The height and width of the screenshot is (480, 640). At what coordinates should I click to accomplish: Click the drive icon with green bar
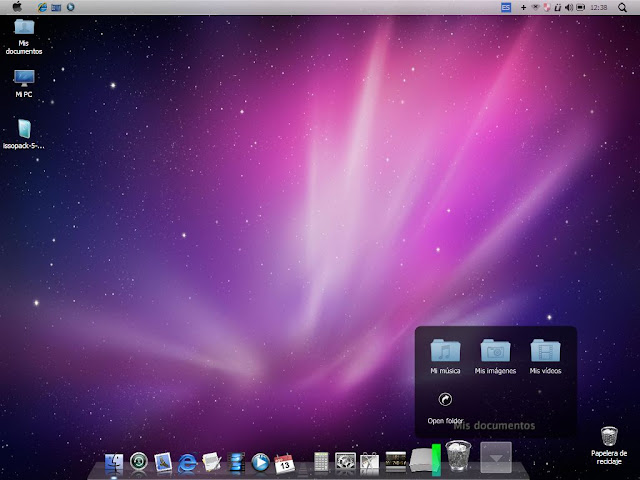click(x=425, y=460)
